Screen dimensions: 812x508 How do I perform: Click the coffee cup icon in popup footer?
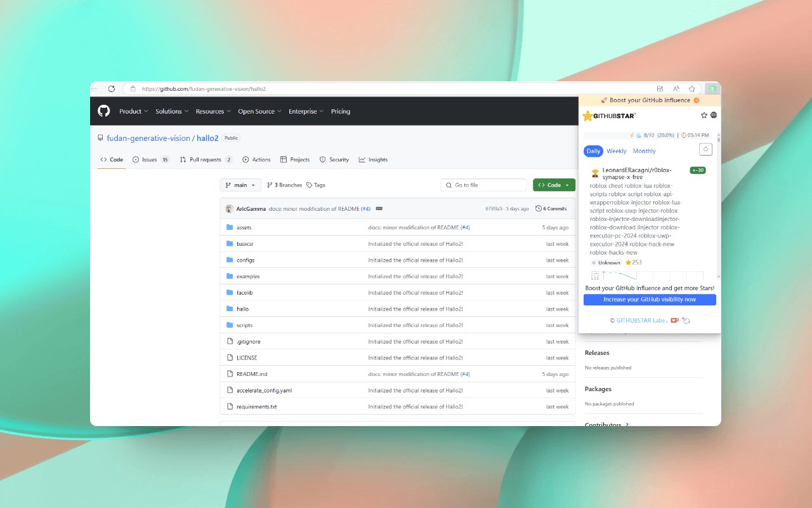click(674, 320)
